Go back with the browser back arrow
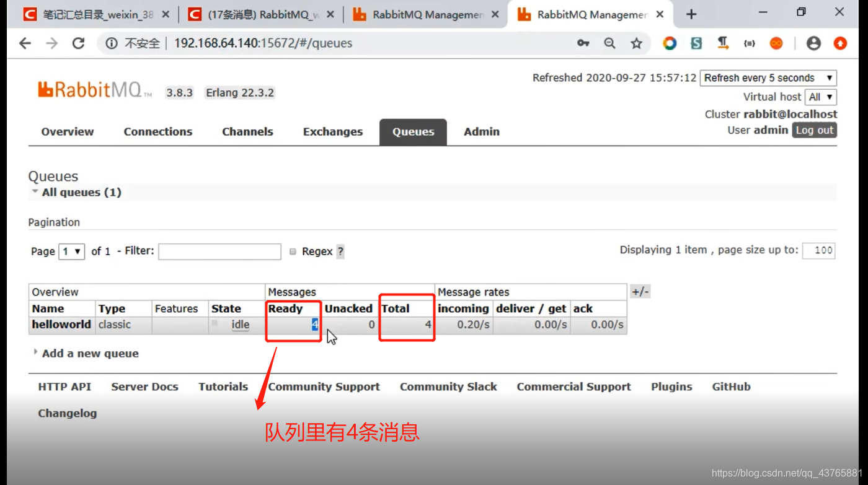868x485 pixels. pyautogui.click(x=25, y=43)
